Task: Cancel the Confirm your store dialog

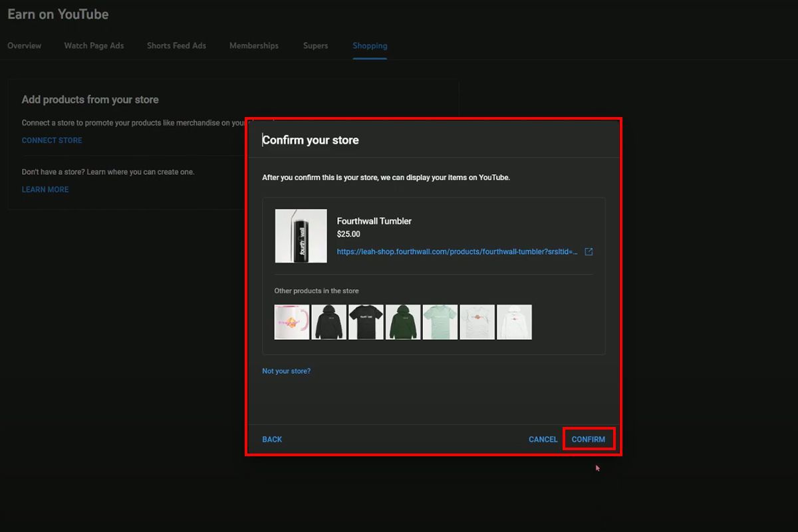Action: [x=543, y=440]
